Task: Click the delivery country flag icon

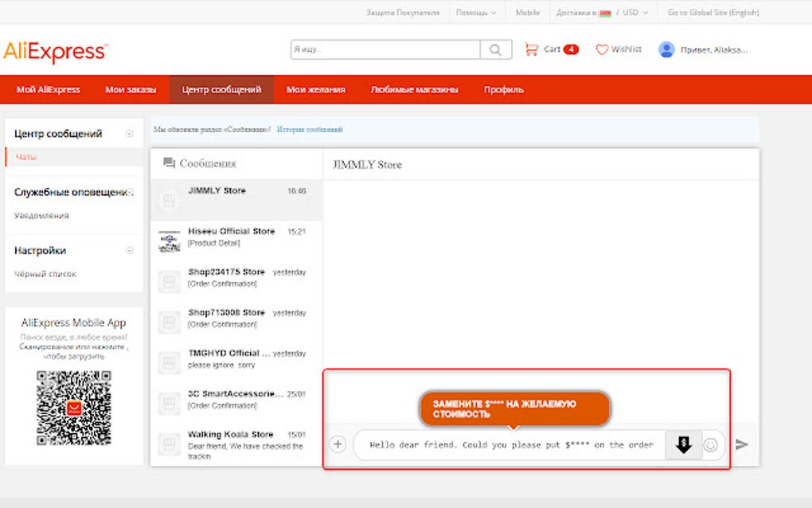Action: click(605, 13)
